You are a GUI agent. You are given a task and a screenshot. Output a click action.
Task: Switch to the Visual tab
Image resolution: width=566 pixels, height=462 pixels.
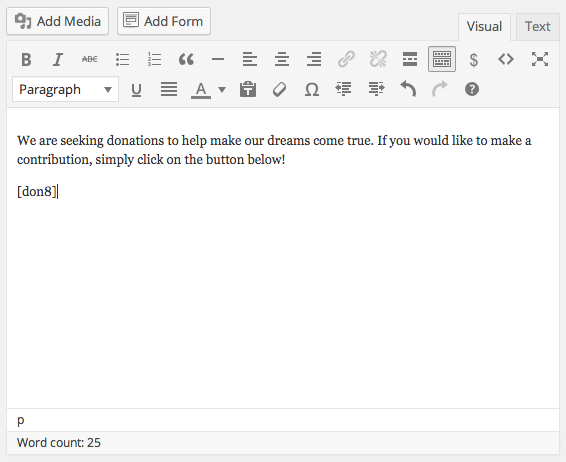tap(484, 27)
